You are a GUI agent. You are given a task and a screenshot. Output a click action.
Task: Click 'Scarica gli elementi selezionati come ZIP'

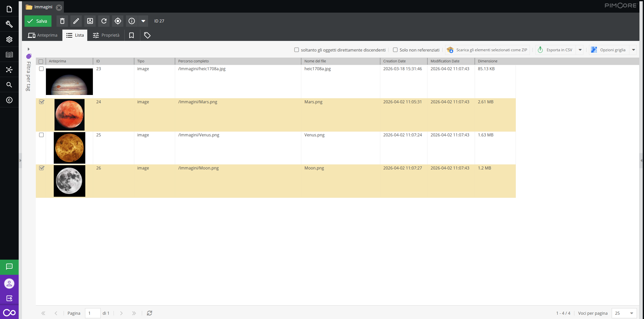click(x=487, y=50)
